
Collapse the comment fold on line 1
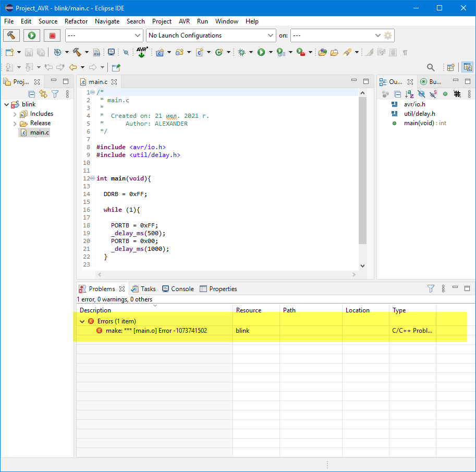tap(93, 92)
